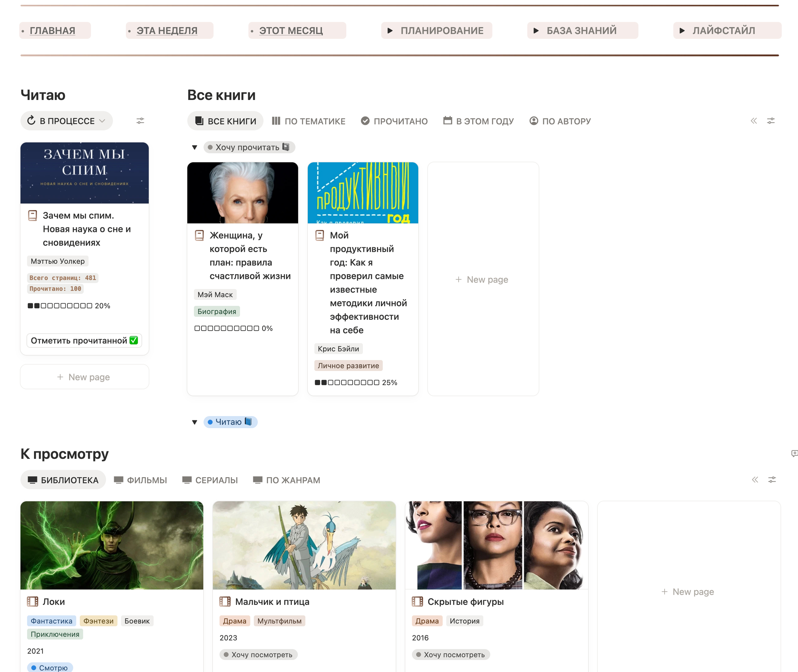The height and width of the screenshot is (672, 798).
Task: Open the Зачем мы спим book page icon
Action: (x=33, y=216)
